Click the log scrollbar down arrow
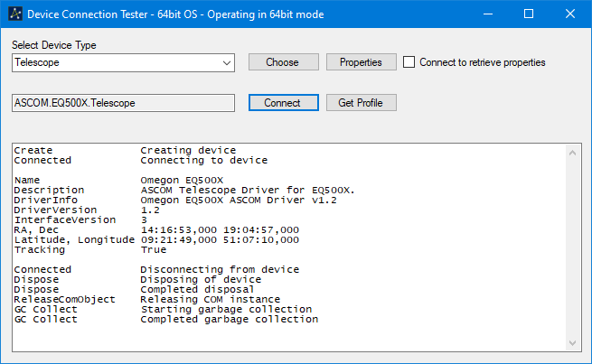This screenshot has width=592, height=364. point(572,343)
